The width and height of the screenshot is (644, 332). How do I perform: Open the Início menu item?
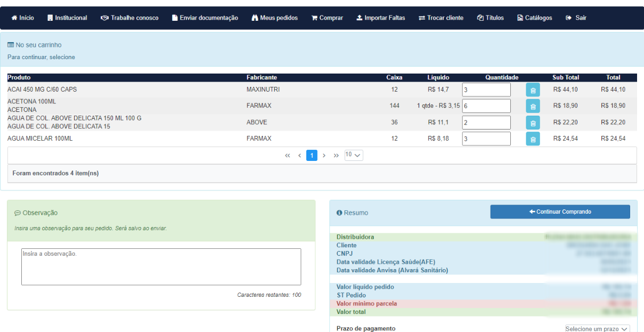tap(22, 18)
